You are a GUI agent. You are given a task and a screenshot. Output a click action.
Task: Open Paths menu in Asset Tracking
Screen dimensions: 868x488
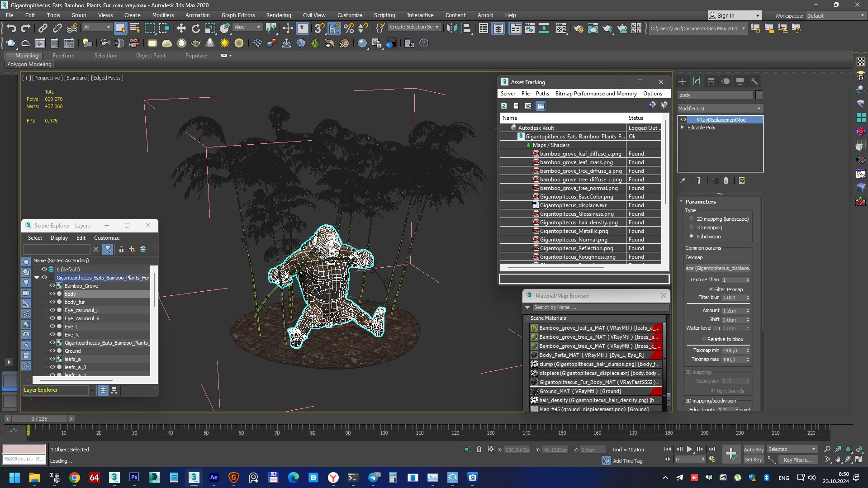click(x=542, y=94)
